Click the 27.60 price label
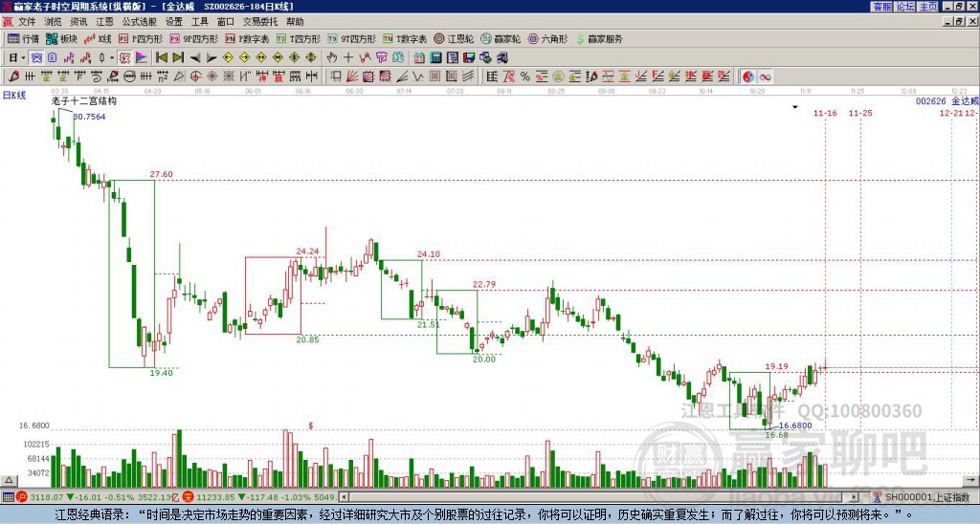 (161, 174)
